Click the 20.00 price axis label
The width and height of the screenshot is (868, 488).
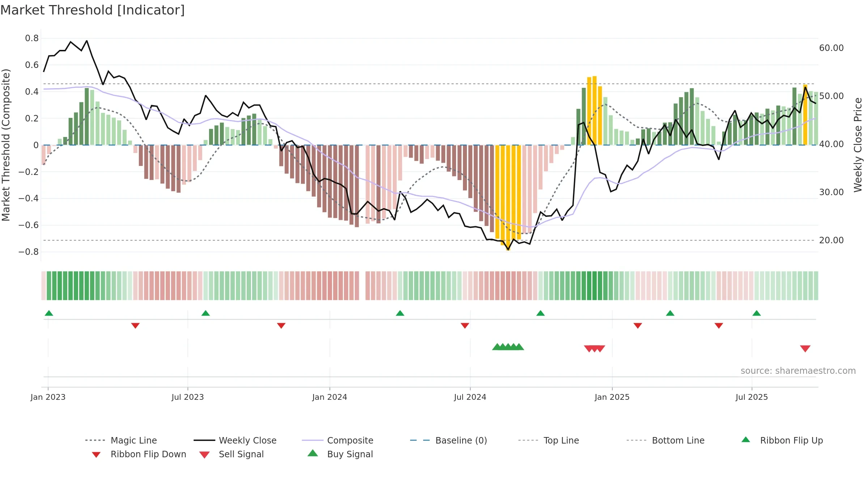click(831, 240)
